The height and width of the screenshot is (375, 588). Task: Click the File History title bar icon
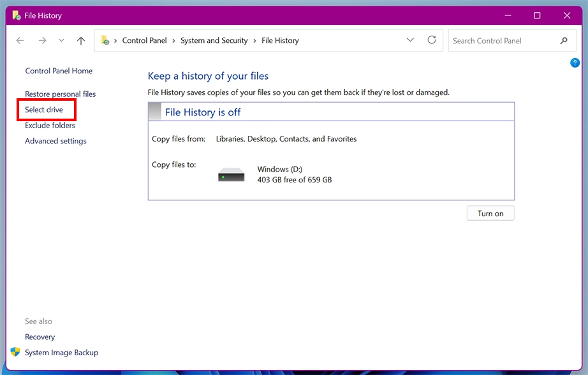point(17,15)
